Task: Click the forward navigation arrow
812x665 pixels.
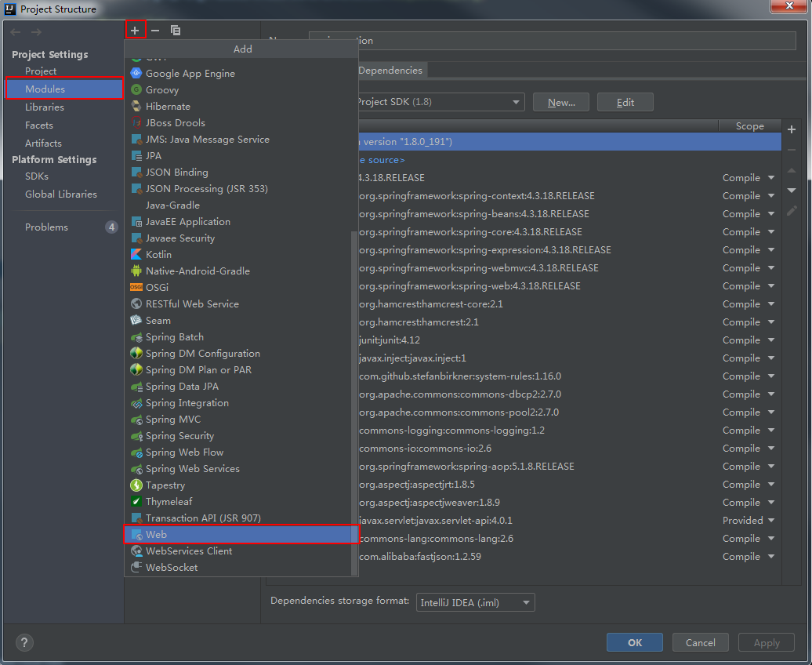Action: (36, 32)
